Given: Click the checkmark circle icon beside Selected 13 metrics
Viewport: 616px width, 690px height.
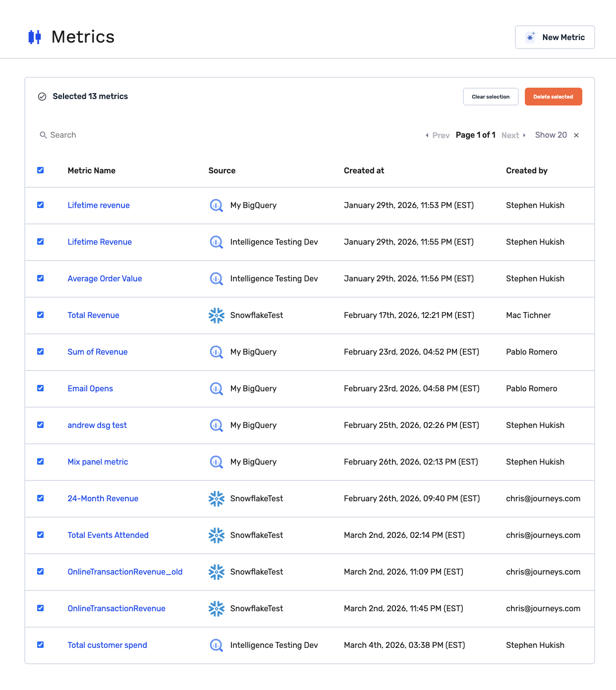Looking at the screenshot, I should point(42,97).
